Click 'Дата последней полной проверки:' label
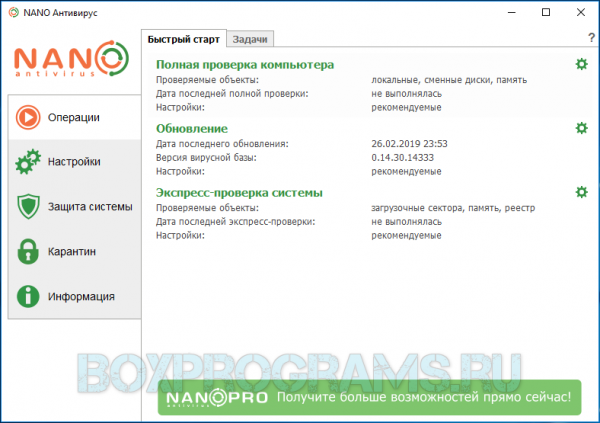The width and height of the screenshot is (600, 423). pos(232,94)
